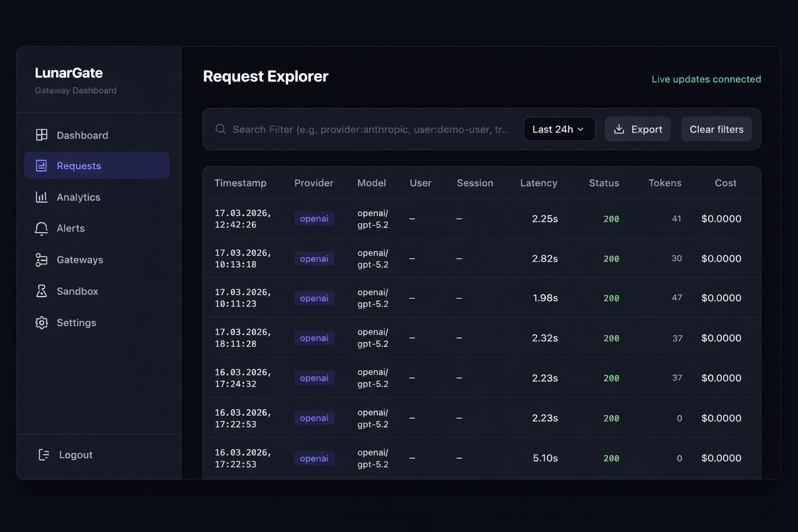Screen dimensions: 798x532
Task: Click the download icon inside Export button
Action: click(x=619, y=129)
